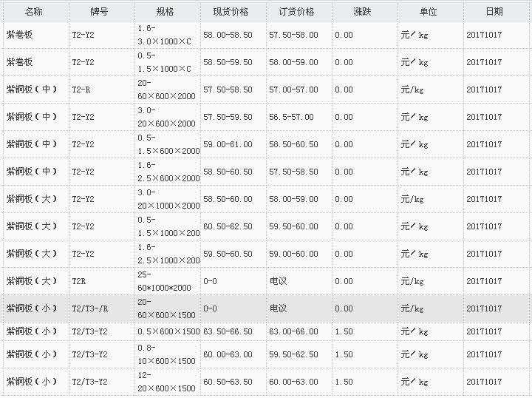
Task: Select the T2R grade cell
Action: pyautogui.click(x=78, y=281)
